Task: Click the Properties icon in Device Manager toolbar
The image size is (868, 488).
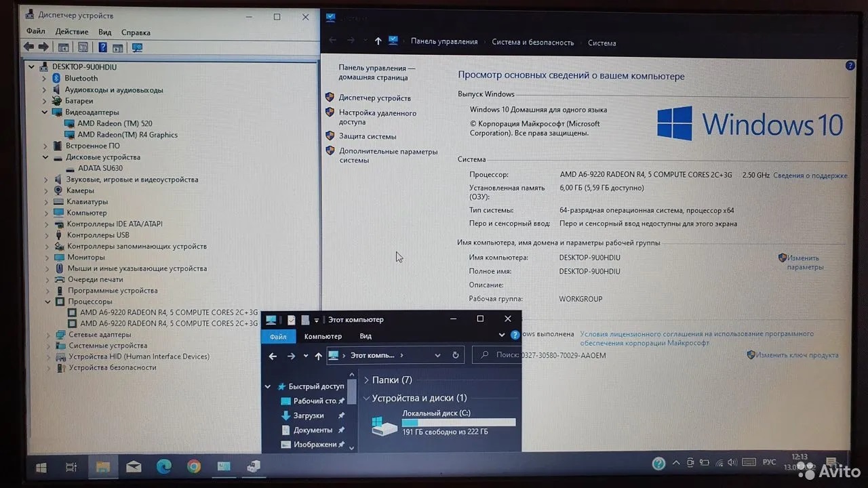Action: [83, 47]
